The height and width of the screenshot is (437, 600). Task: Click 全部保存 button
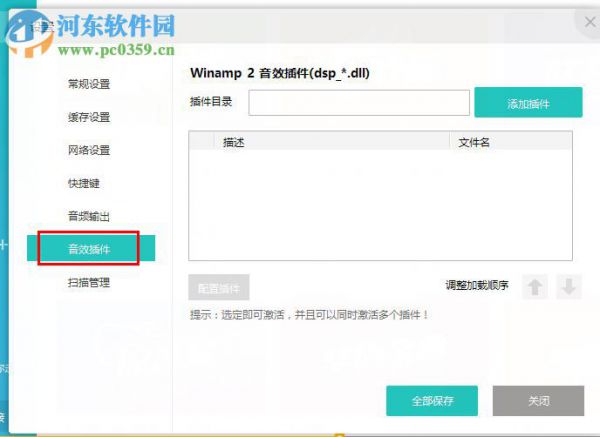432,401
